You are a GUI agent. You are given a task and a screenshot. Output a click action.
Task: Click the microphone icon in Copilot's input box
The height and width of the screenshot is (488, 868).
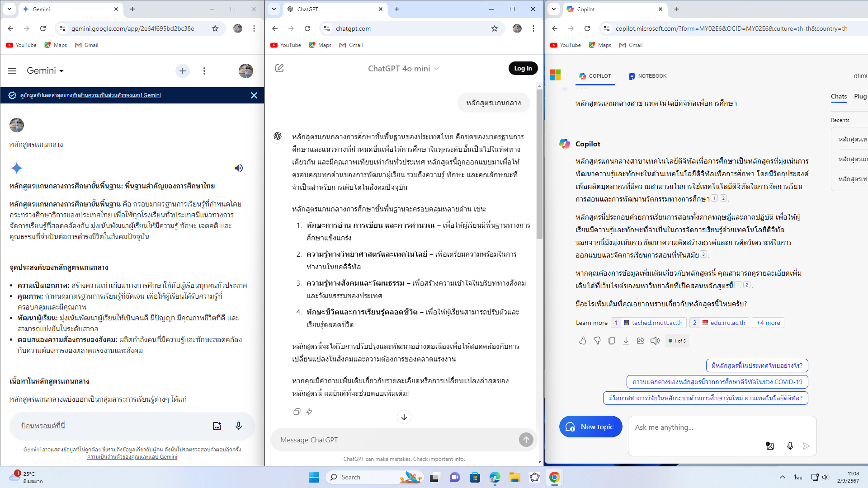coord(790,446)
